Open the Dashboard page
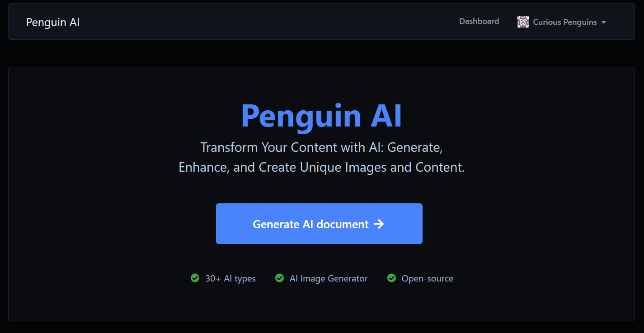This screenshot has height=333, width=644. point(479,21)
